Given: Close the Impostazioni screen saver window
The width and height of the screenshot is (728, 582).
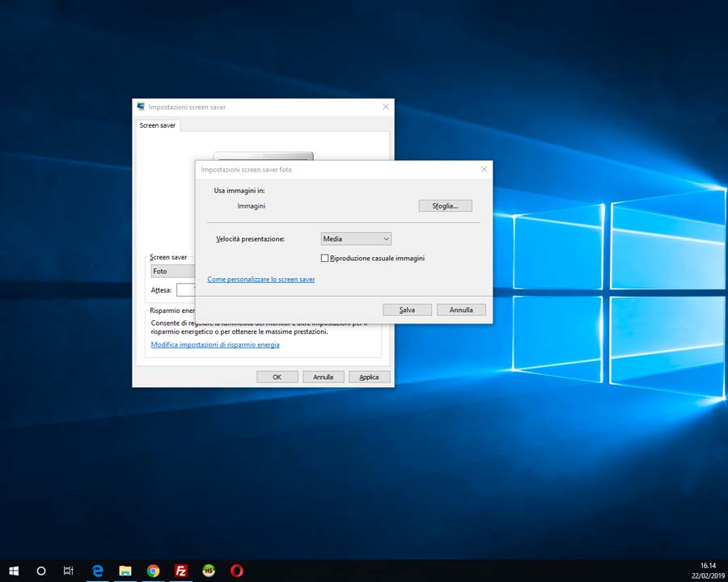Looking at the screenshot, I should 385,107.
